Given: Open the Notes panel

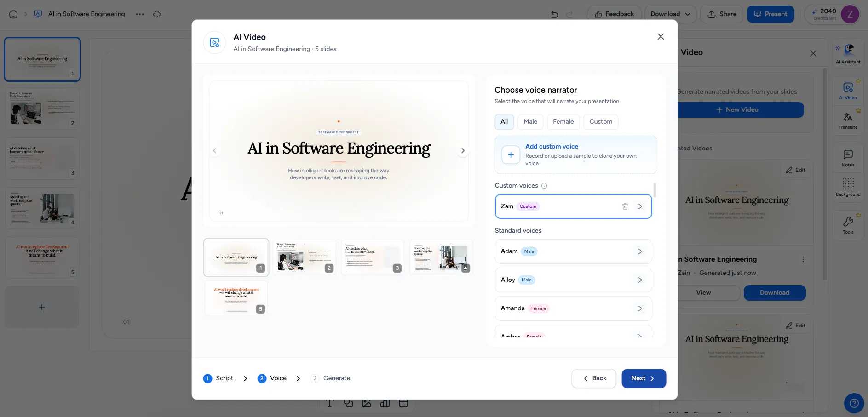Looking at the screenshot, I should [848, 158].
